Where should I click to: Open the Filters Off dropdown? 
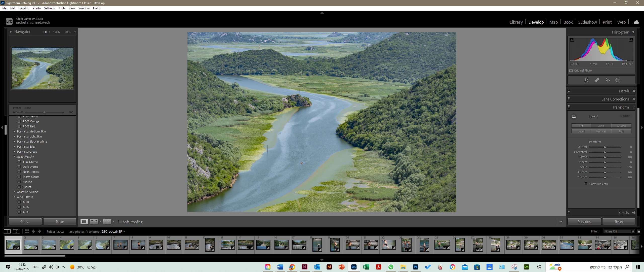619,231
